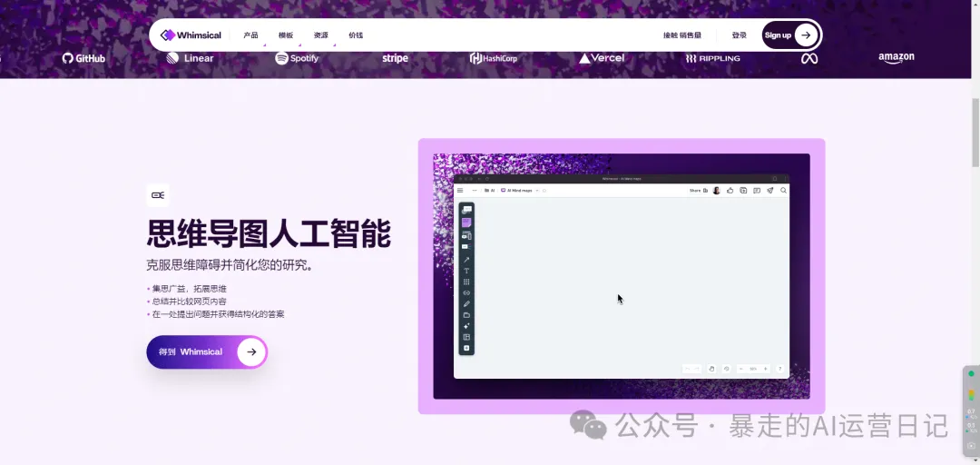
Task: Click the 在一处提出问题并获得结构化的答案 bullet
Action: [x=218, y=314]
